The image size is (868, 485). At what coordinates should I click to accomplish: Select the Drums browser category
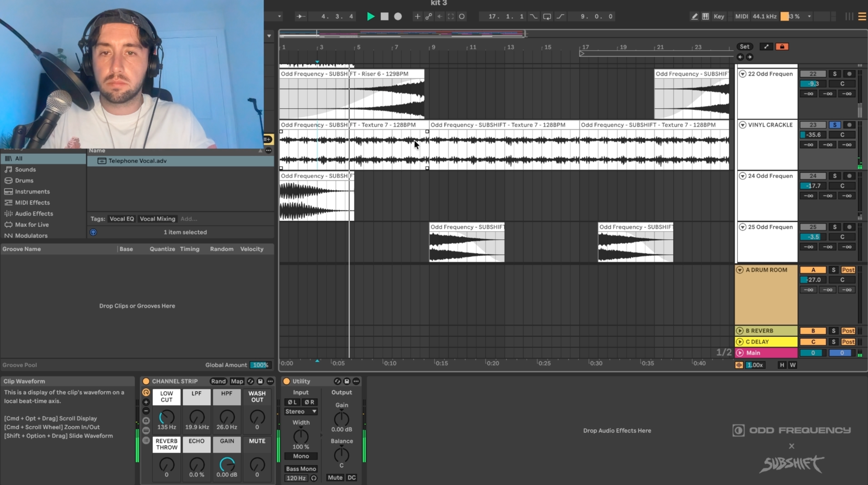tap(24, 180)
